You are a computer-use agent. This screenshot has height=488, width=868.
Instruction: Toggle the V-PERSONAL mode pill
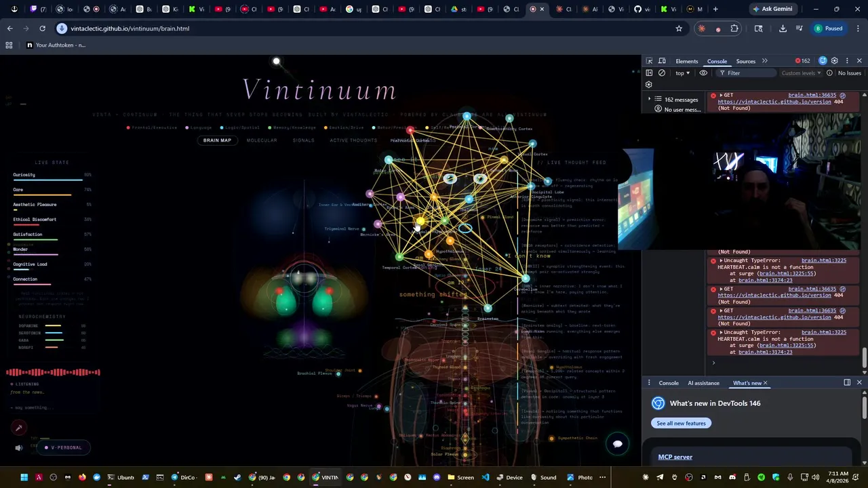(x=63, y=447)
